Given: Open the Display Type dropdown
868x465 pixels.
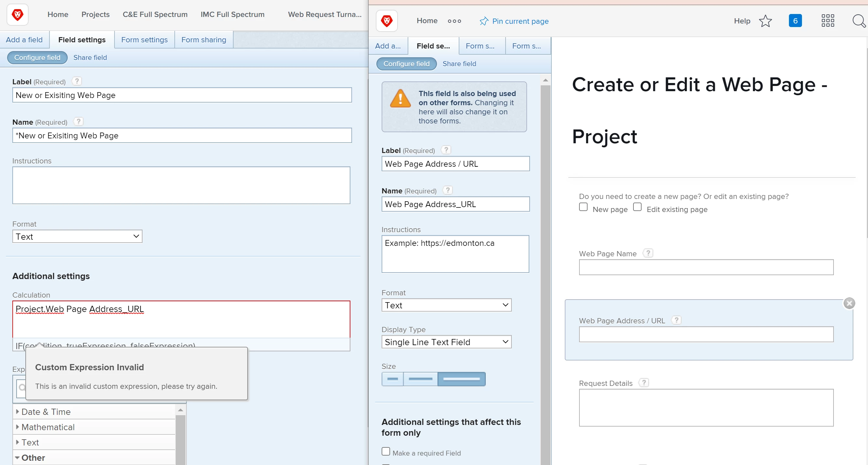Looking at the screenshot, I should point(446,342).
